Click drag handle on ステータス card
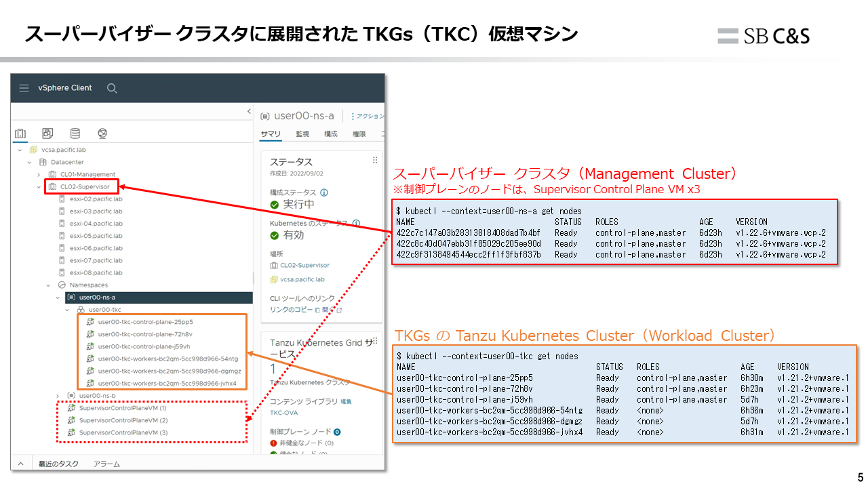This screenshot has width=868, height=488. [x=375, y=161]
